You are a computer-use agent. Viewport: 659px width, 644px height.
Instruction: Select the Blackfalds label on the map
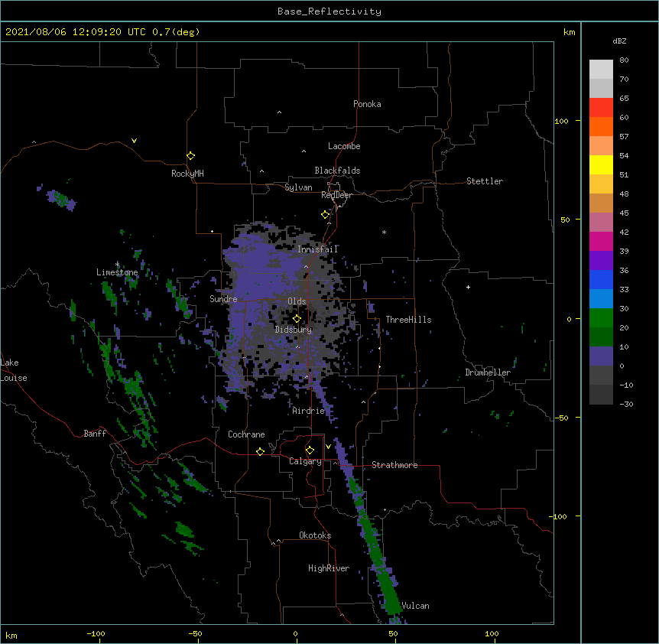point(337,171)
